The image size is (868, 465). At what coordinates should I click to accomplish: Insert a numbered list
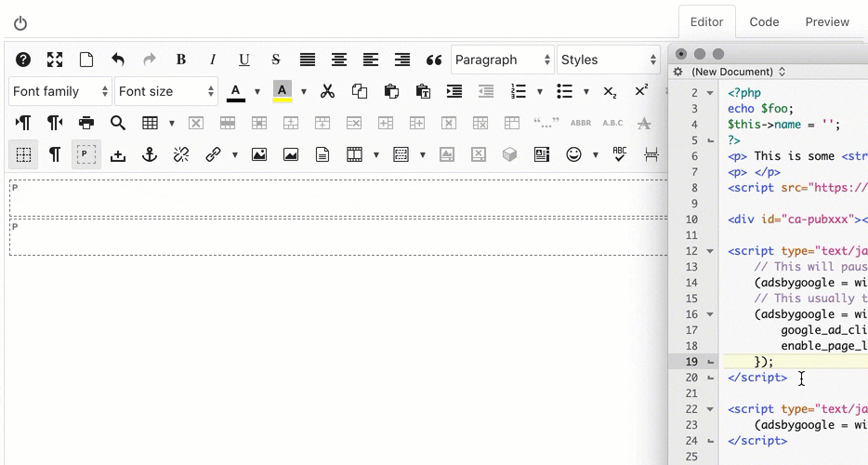(x=519, y=91)
